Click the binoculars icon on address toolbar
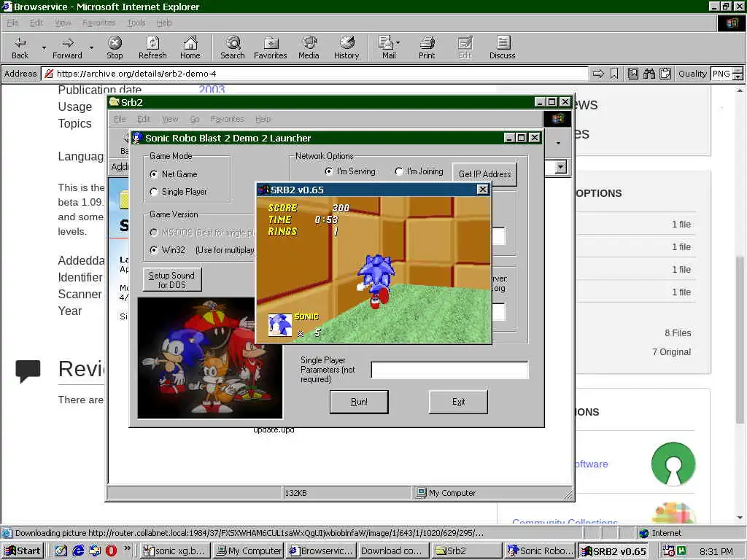The height and width of the screenshot is (560, 747). click(649, 74)
